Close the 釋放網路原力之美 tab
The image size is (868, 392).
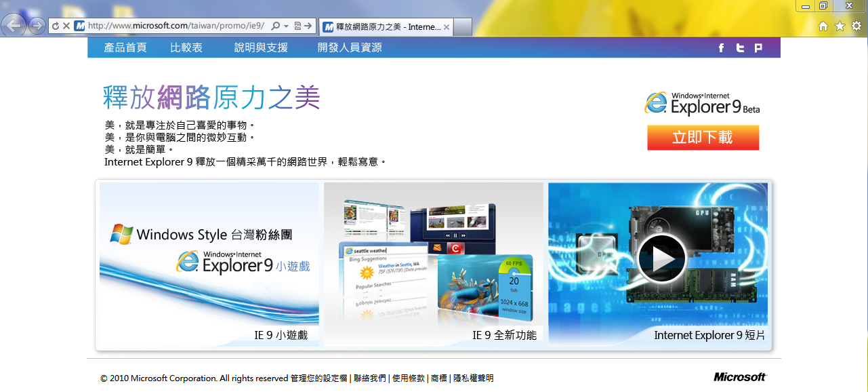coord(448,27)
